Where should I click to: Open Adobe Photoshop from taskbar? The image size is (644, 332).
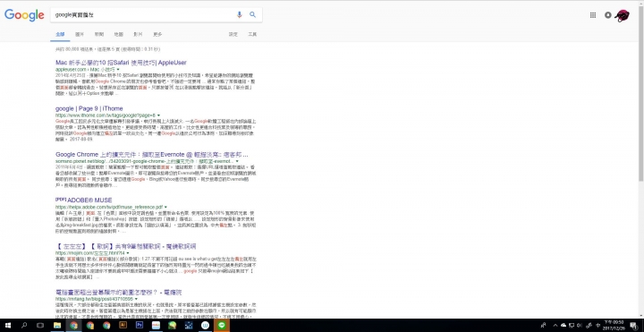140,326
